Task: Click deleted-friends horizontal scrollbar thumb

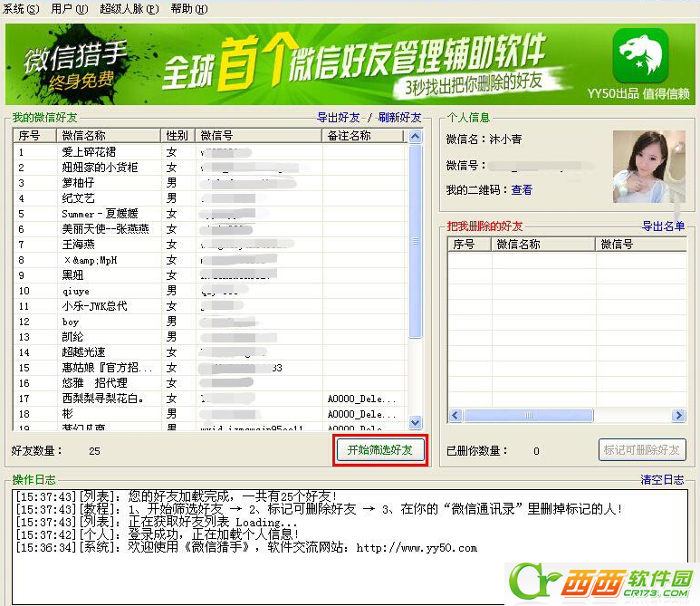Action: pyautogui.click(x=529, y=415)
